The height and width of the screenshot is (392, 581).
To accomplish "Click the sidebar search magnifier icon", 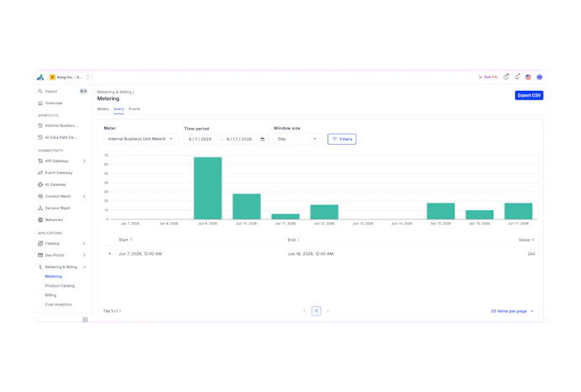I will click(x=40, y=91).
